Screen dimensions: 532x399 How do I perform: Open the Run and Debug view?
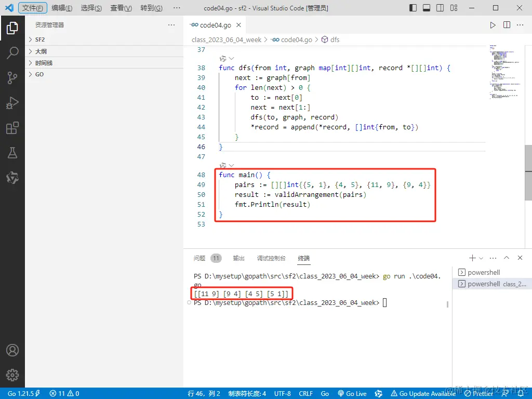click(x=12, y=103)
